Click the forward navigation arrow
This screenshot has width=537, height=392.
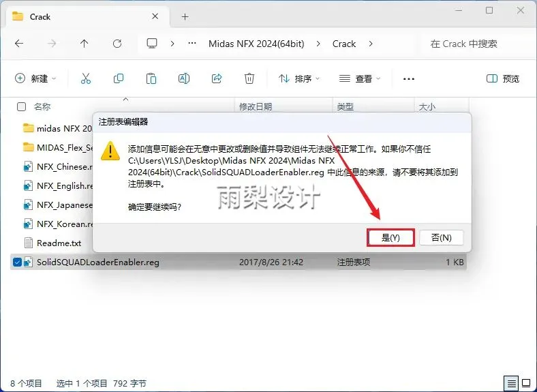[x=52, y=44]
